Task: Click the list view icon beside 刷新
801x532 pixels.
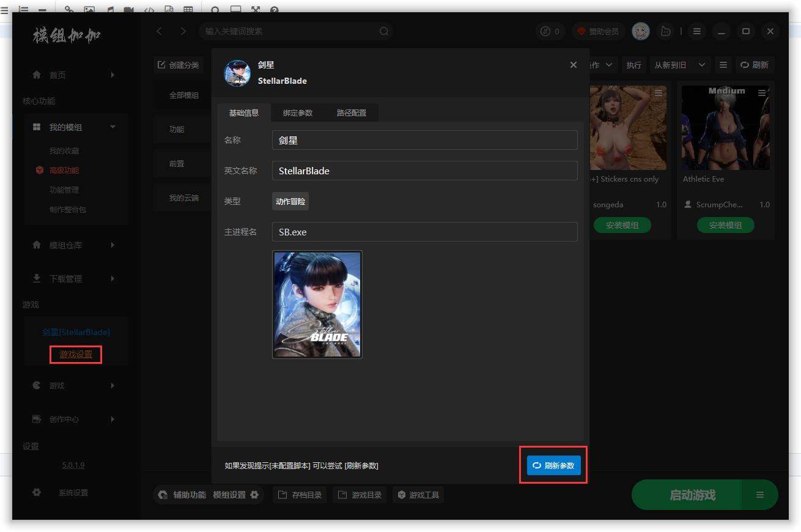Action: click(723, 65)
